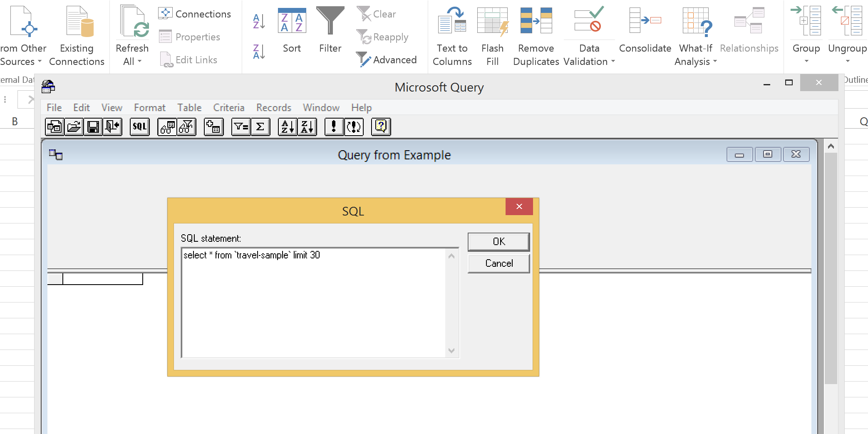
Task: Click the Advanced filter button
Action: coord(387,60)
